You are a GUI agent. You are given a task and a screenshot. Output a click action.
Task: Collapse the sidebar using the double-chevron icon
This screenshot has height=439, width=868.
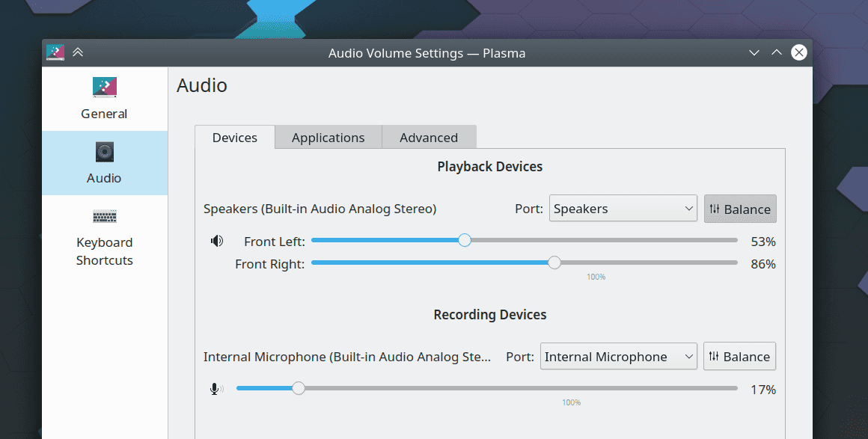tap(78, 52)
